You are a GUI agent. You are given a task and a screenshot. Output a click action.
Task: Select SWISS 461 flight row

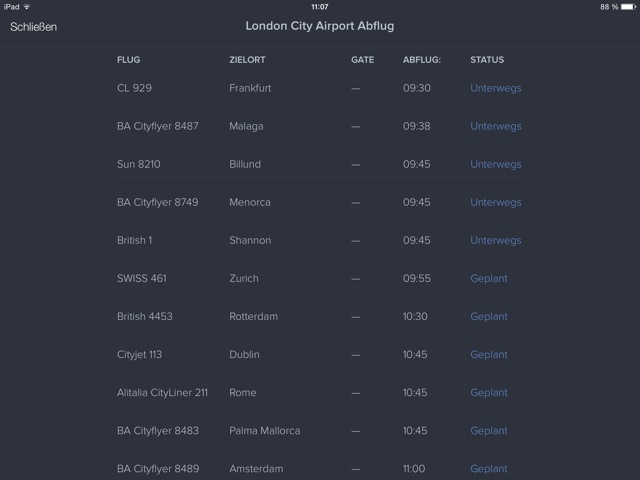[141, 278]
